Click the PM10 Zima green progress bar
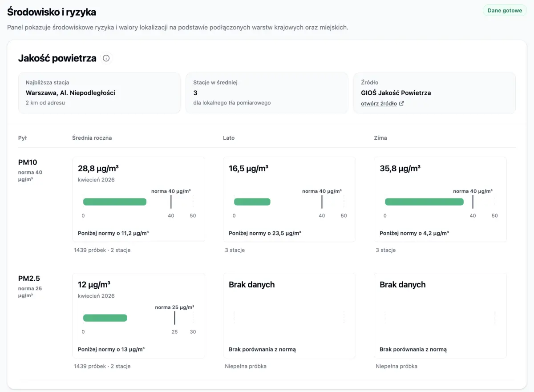534x392 pixels. (424, 202)
